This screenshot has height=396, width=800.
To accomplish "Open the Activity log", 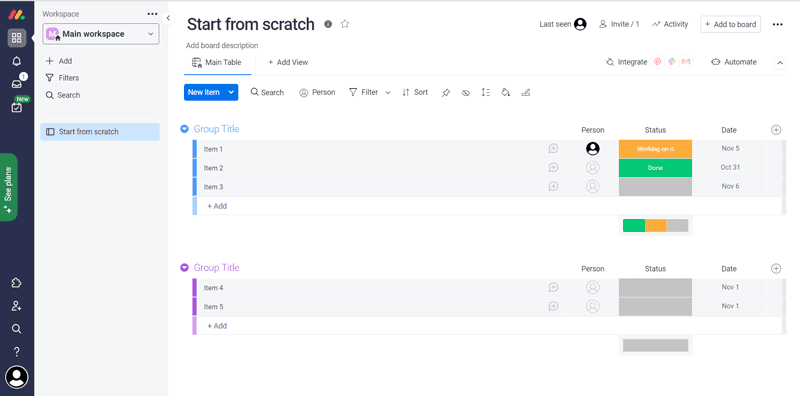I will tap(670, 24).
